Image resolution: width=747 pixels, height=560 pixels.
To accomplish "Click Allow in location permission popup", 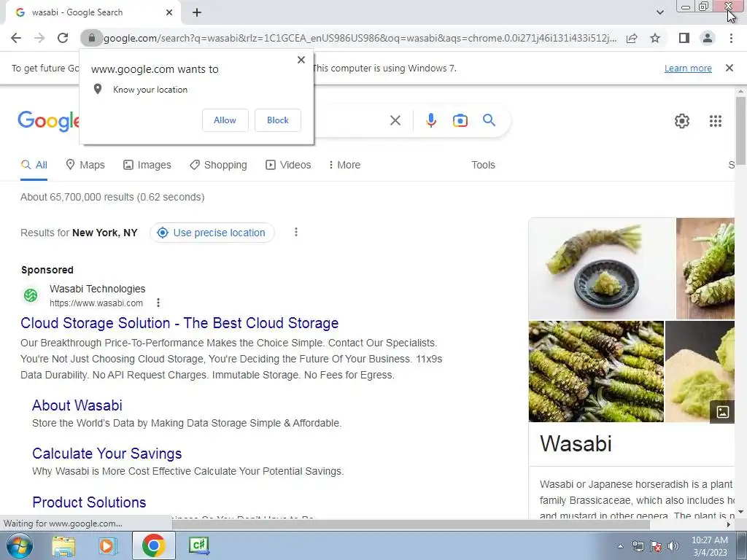I will (x=225, y=120).
